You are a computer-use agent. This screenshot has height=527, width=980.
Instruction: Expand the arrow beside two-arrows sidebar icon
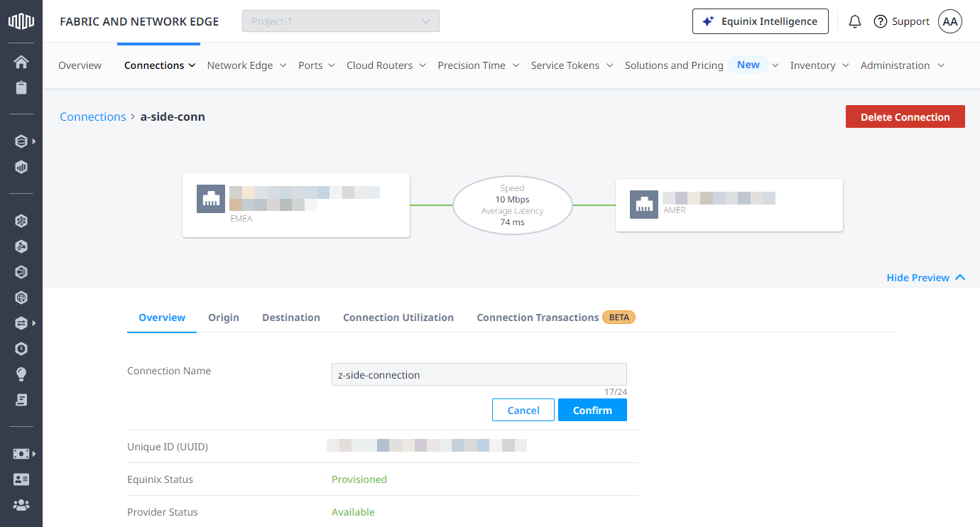pyautogui.click(x=34, y=323)
